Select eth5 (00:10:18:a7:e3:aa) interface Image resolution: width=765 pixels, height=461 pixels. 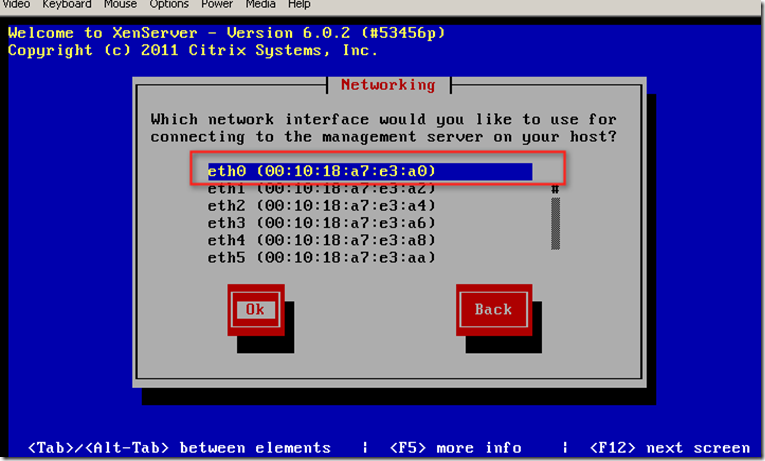pos(322,258)
